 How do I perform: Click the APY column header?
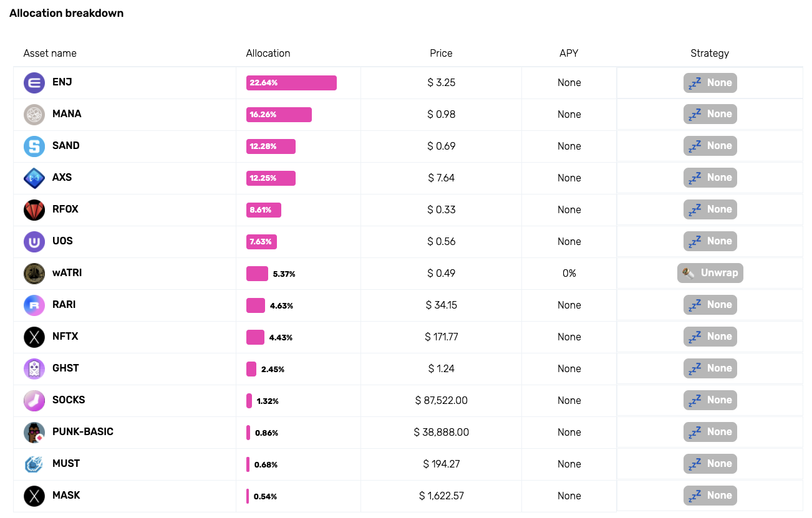point(569,54)
